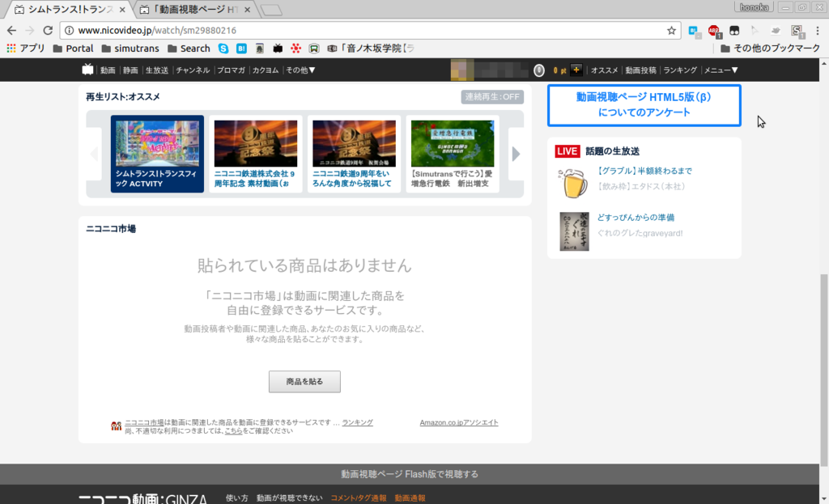The height and width of the screenshot is (504, 829).
Task: Open the Search bookmarks folder
Action: pyautogui.click(x=189, y=48)
